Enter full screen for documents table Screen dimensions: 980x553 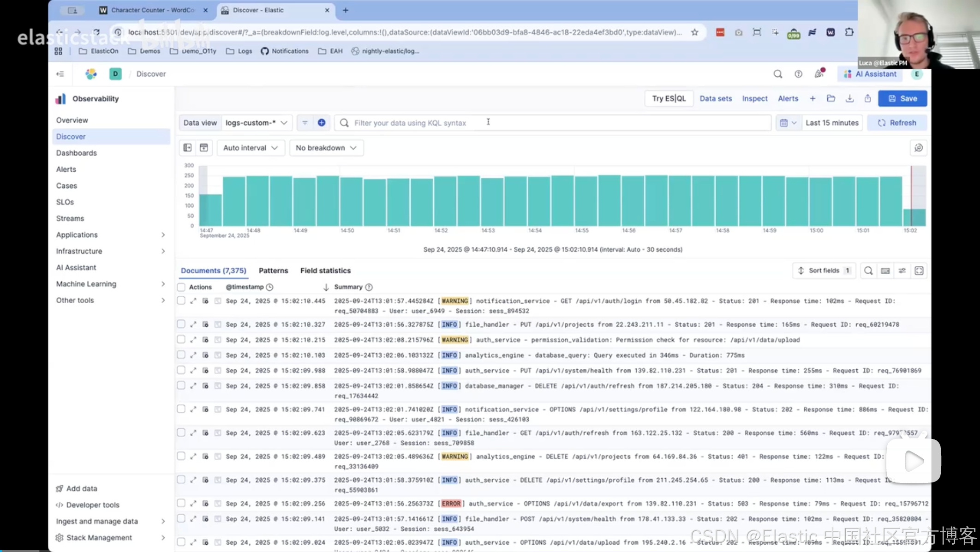(919, 271)
